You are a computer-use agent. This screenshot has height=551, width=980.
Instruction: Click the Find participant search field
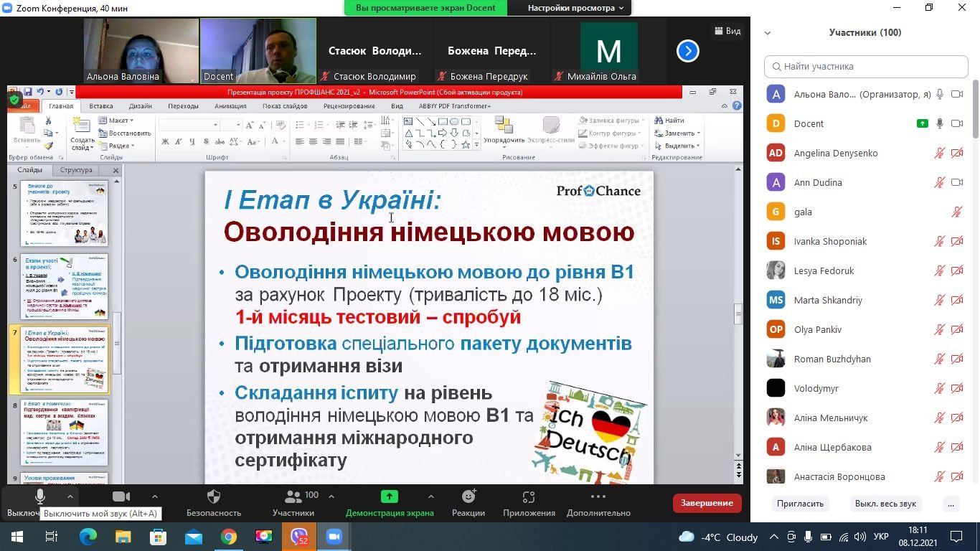coord(866,67)
